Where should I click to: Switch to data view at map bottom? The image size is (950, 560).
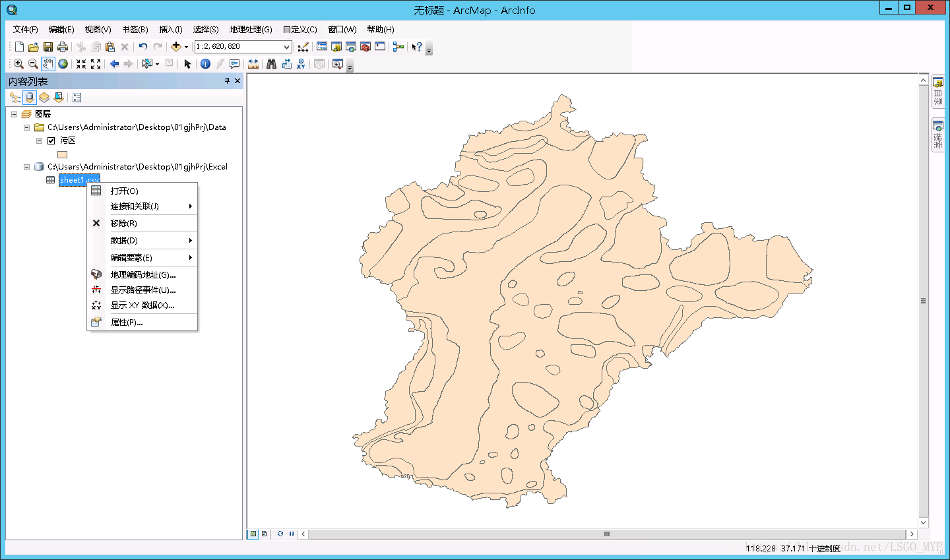coord(253,534)
